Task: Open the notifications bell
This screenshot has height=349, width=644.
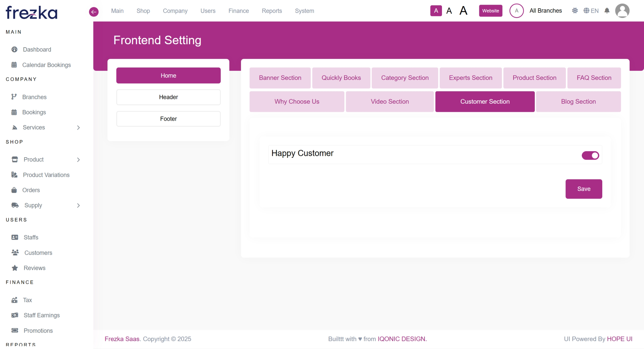Action: pos(607,11)
